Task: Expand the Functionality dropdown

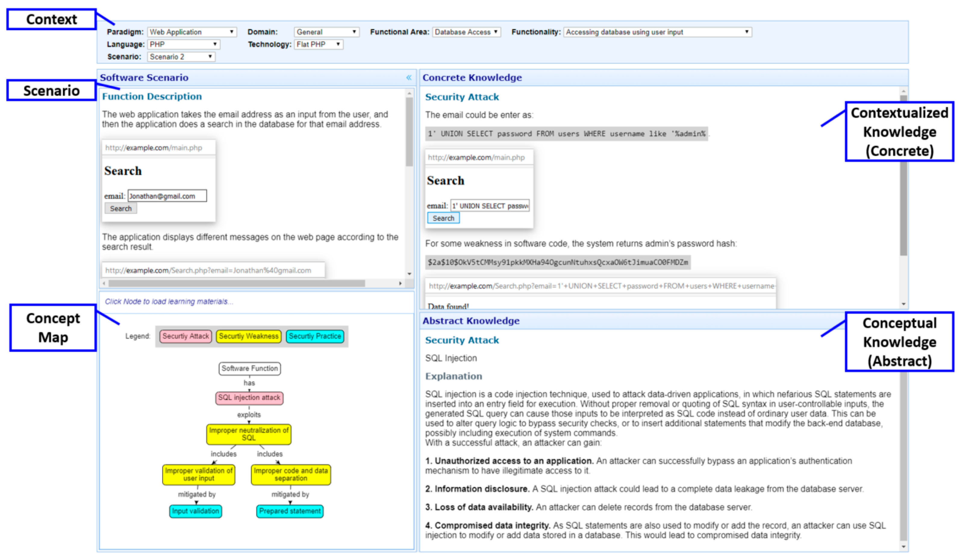Action: click(657, 32)
